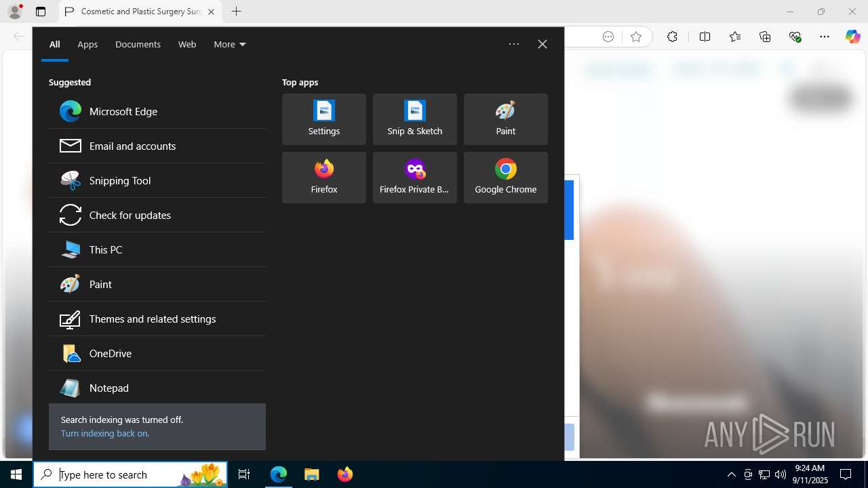The width and height of the screenshot is (868, 488).
Task: Click Turn indexing back on link
Action: (x=105, y=433)
